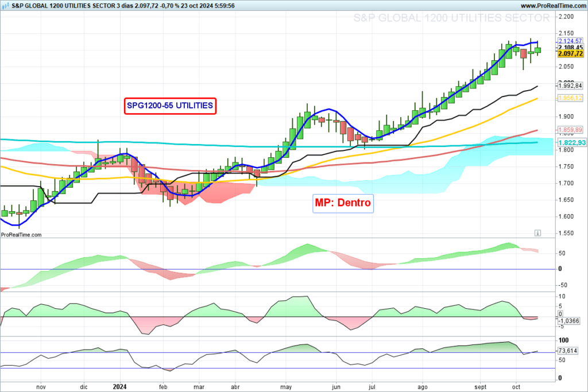Click the 1.700 level on price scale
This screenshot has height=392, width=588.
click(x=566, y=183)
